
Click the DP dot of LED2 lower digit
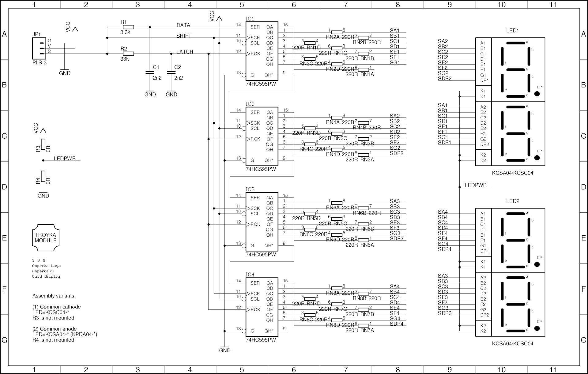[x=537, y=329]
